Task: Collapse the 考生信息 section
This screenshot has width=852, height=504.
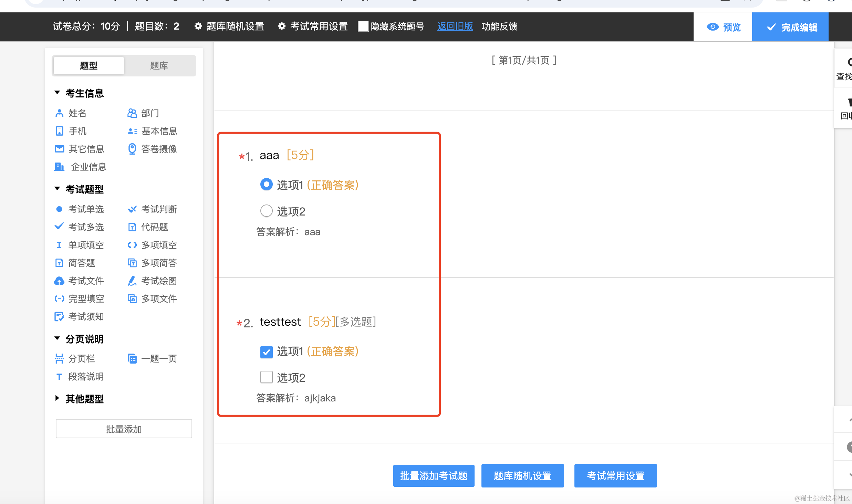Action: point(58,93)
